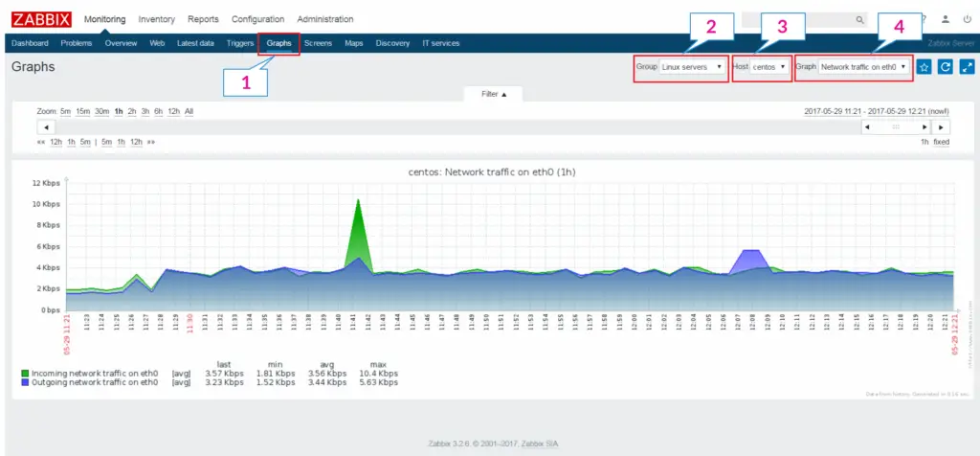The width and height of the screenshot is (980, 456).
Task: Click the double left arrows «« link
Action: coord(41,142)
